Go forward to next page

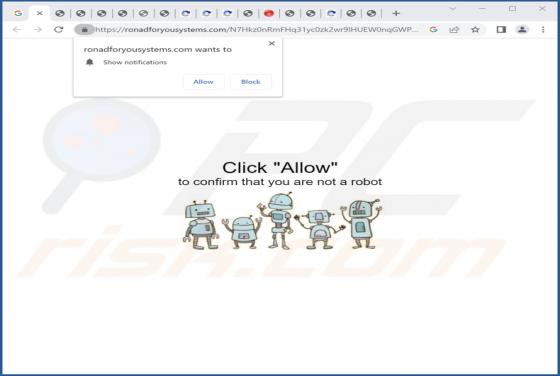pos(38,30)
